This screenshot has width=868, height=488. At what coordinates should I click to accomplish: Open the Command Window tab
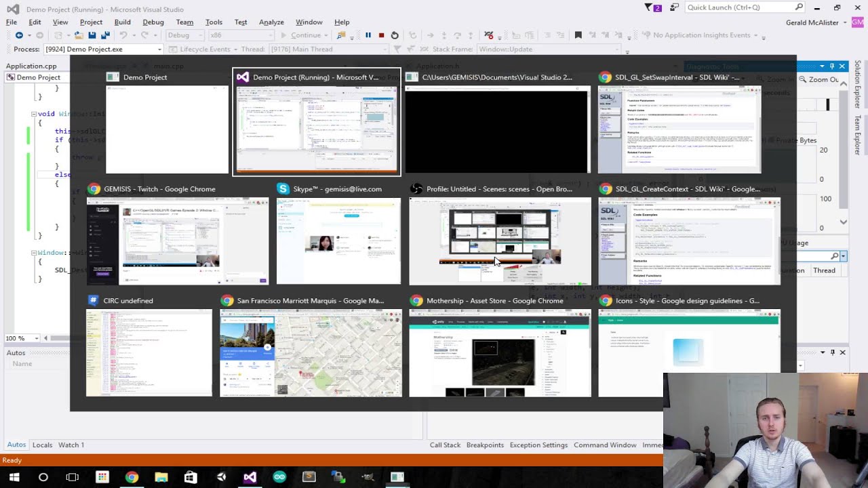[605, 445]
